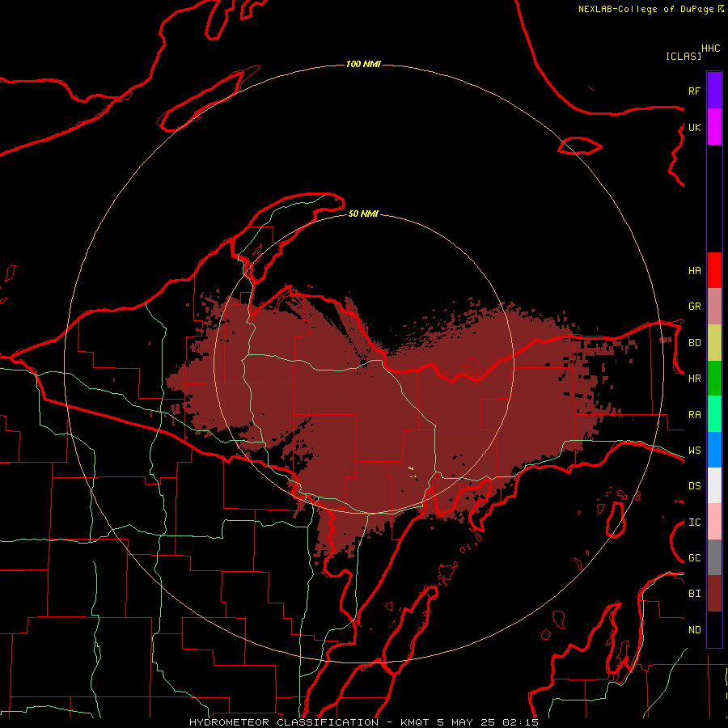Image resolution: width=728 pixels, height=728 pixels.
Task: Click the BI dark red swatch
Action: click(x=714, y=594)
